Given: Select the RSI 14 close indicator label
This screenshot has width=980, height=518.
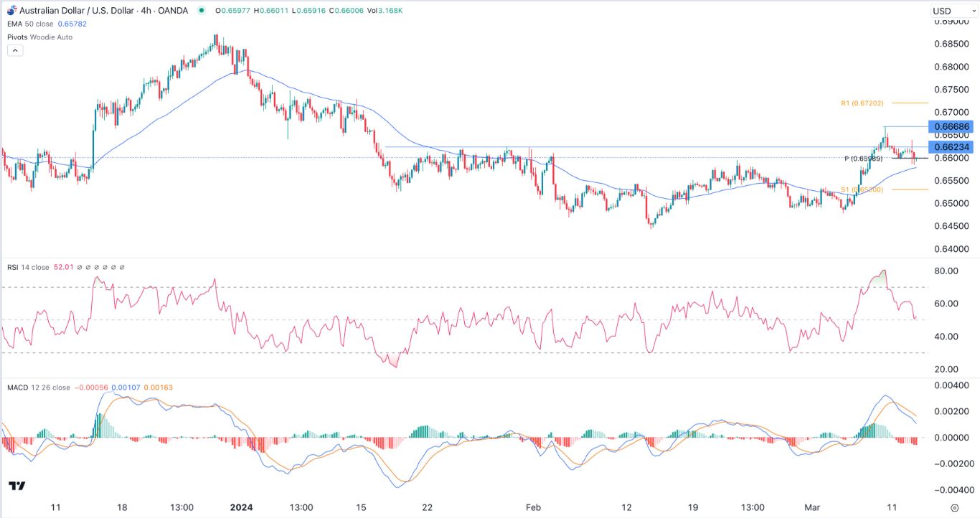Looking at the screenshot, I should [28, 268].
